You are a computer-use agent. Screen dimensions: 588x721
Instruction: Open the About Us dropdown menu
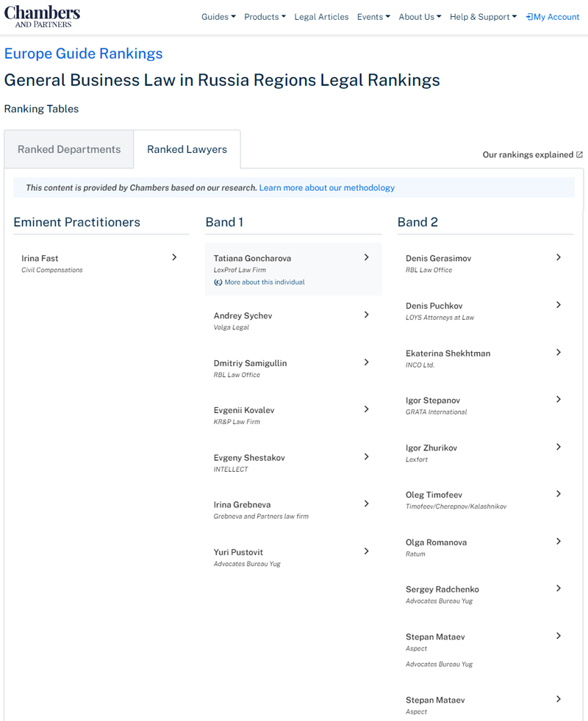(420, 17)
